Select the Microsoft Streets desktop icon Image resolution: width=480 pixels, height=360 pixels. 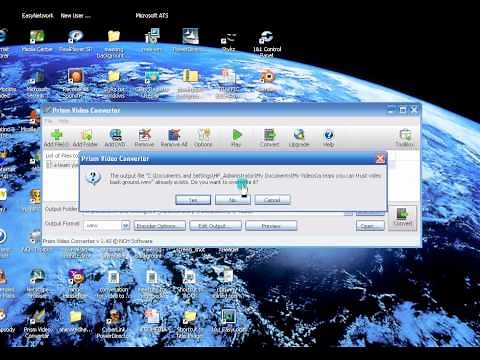pos(37,85)
